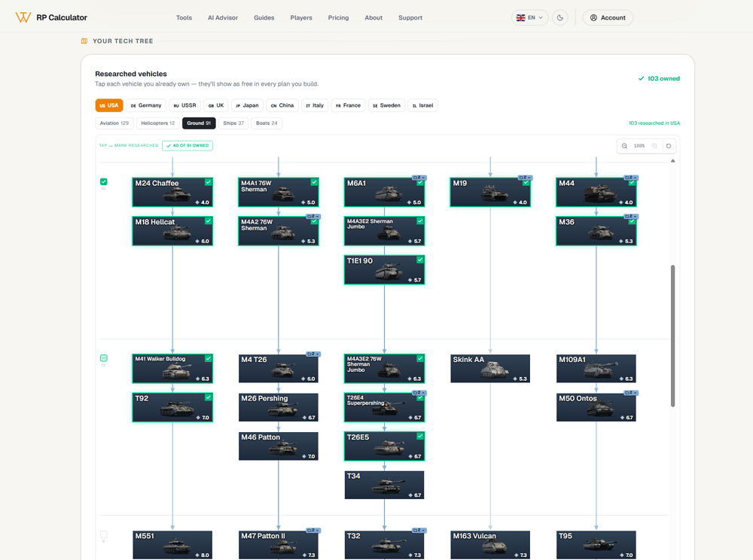Screen dimensions: 753x560
Task: Expand the M6A1 folder group badge
Action: (419, 178)
